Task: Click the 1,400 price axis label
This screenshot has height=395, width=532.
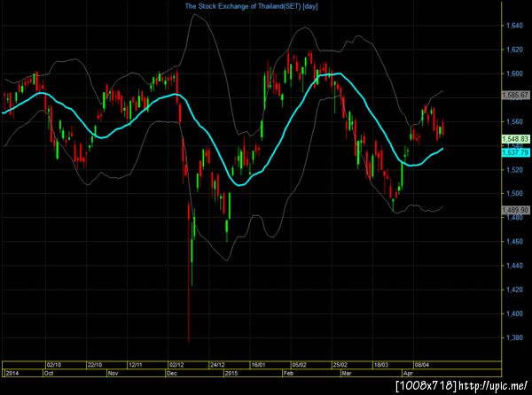Action: tap(514, 314)
